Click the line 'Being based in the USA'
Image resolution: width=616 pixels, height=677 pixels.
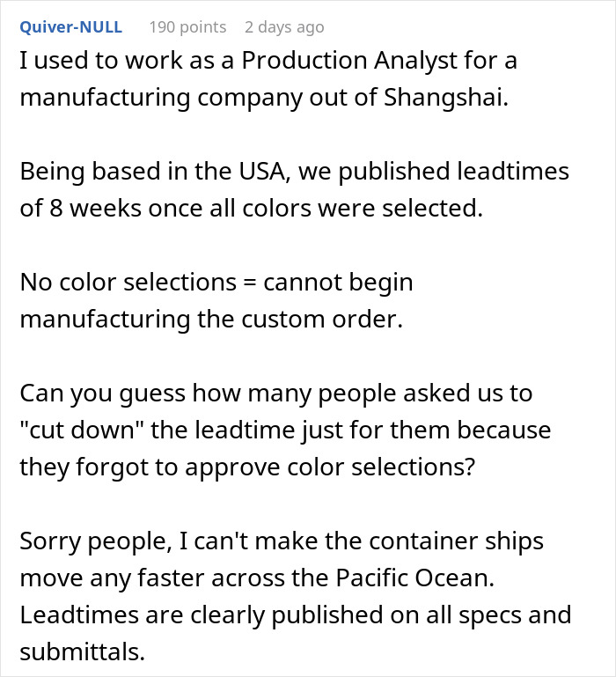tap(295, 171)
